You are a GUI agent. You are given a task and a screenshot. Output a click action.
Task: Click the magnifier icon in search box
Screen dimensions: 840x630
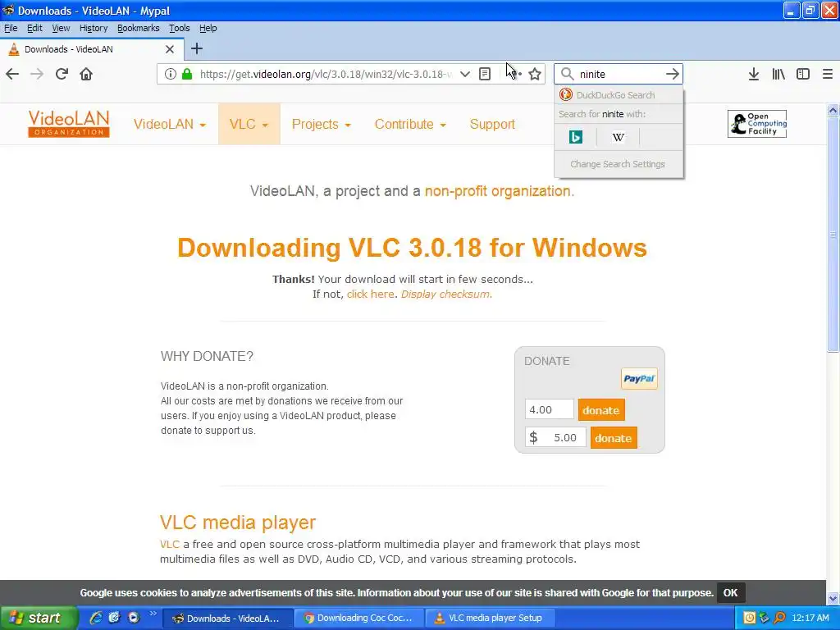(568, 74)
